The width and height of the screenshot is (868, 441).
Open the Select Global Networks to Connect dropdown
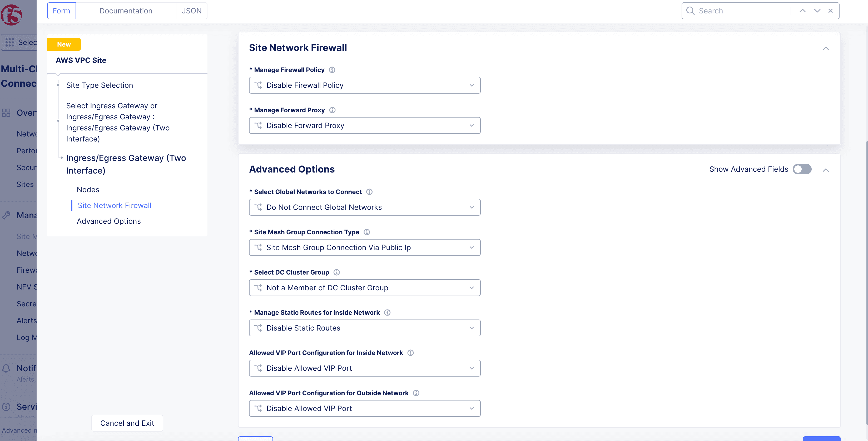(365, 207)
